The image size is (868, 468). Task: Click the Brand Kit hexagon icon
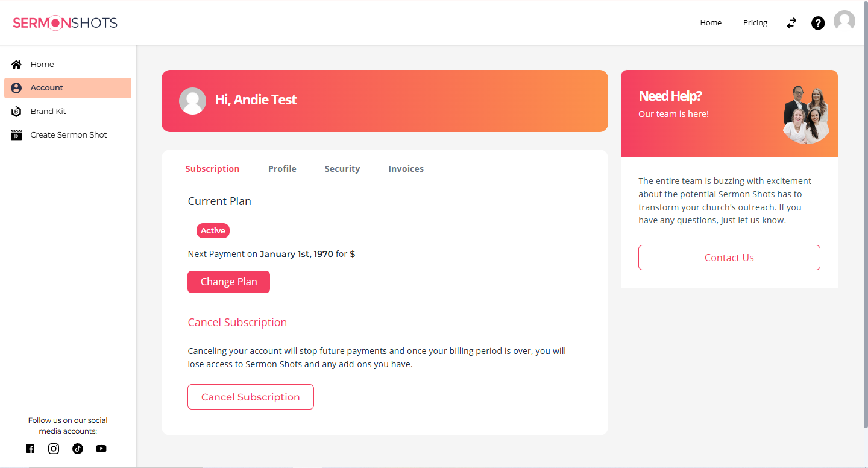point(16,112)
